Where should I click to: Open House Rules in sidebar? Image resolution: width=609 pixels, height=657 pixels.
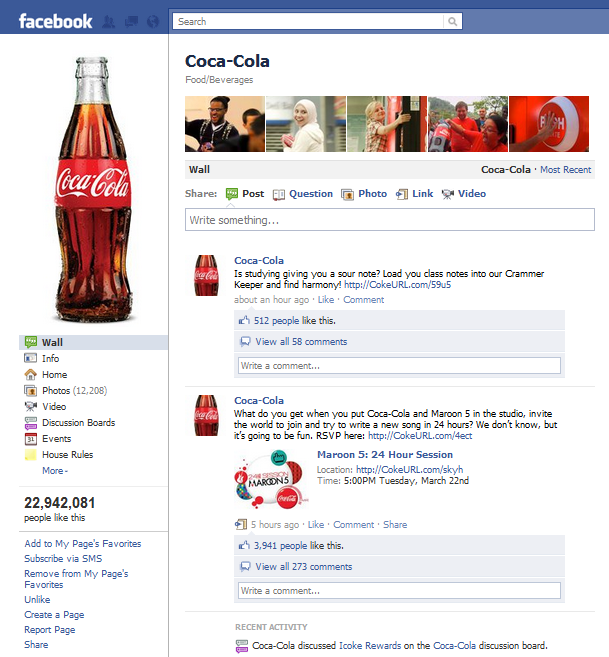[67, 455]
